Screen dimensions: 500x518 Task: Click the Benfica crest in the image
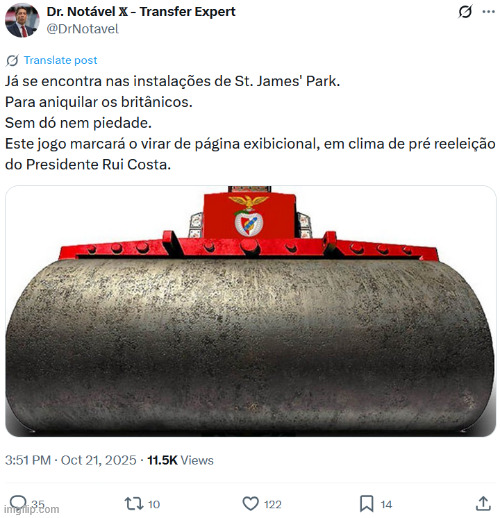pos(249,216)
